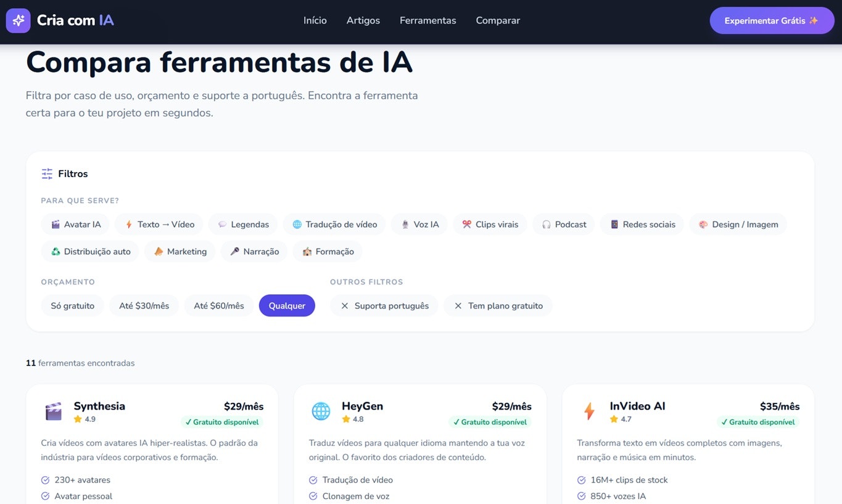This screenshot has width=842, height=504.
Task: Click check icon beside 16M+ clips de stock
Action: (x=581, y=480)
